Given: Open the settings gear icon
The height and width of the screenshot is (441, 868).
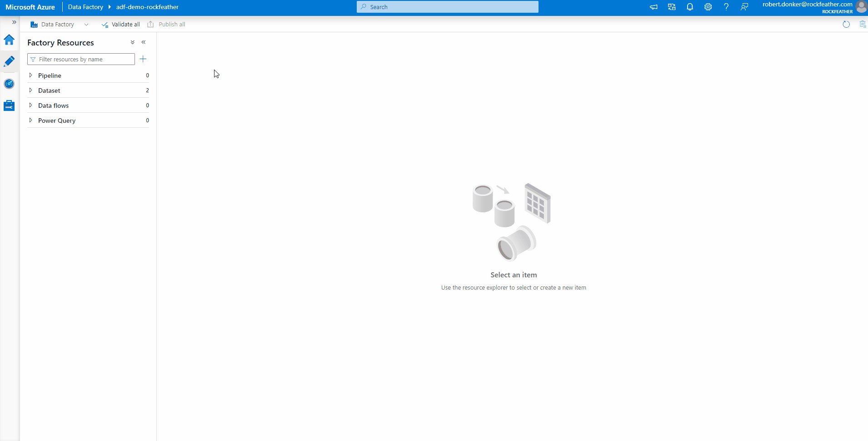Looking at the screenshot, I should [708, 7].
